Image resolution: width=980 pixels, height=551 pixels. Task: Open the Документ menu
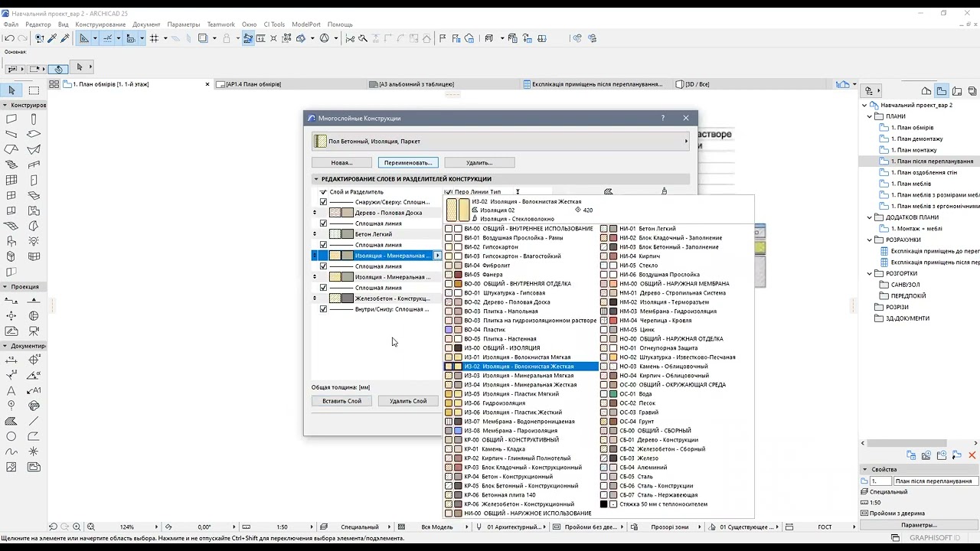pos(146,24)
